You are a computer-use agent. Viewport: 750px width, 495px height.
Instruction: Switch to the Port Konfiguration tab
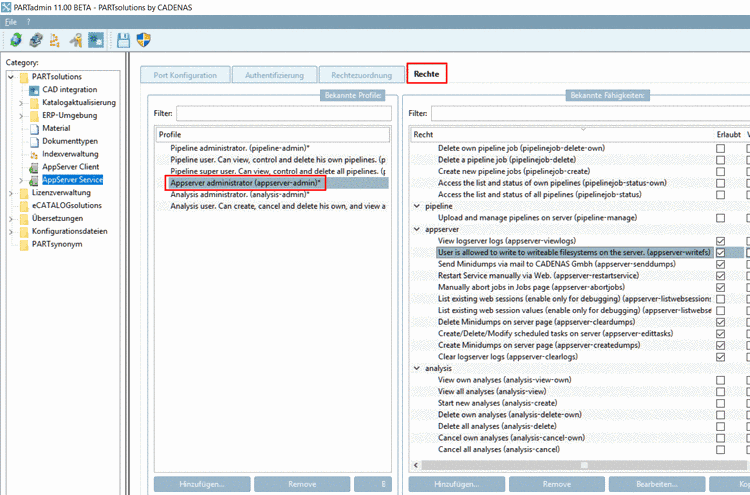[185, 75]
